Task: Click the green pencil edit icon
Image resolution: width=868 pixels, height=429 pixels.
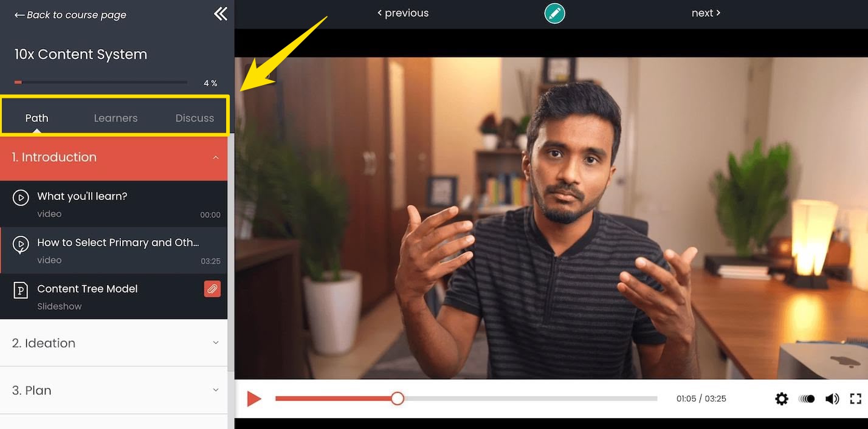Action: pyautogui.click(x=554, y=13)
